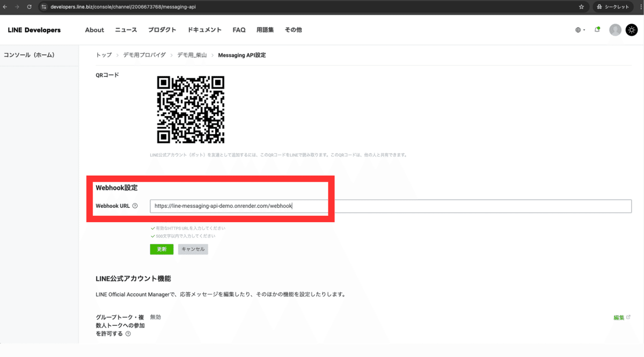Click help icon next to グループトーク setting
The image size is (644, 357).
coord(128,333)
